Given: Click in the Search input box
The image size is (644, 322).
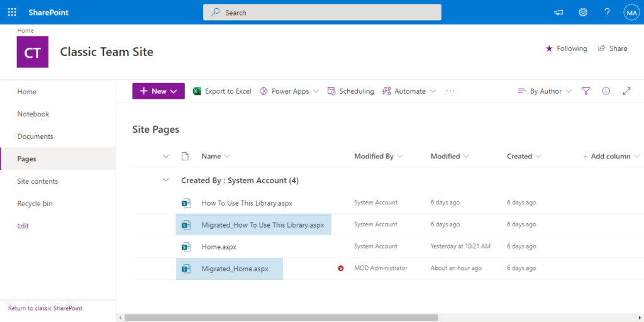Looking at the screenshot, I should [x=322, y=13].
